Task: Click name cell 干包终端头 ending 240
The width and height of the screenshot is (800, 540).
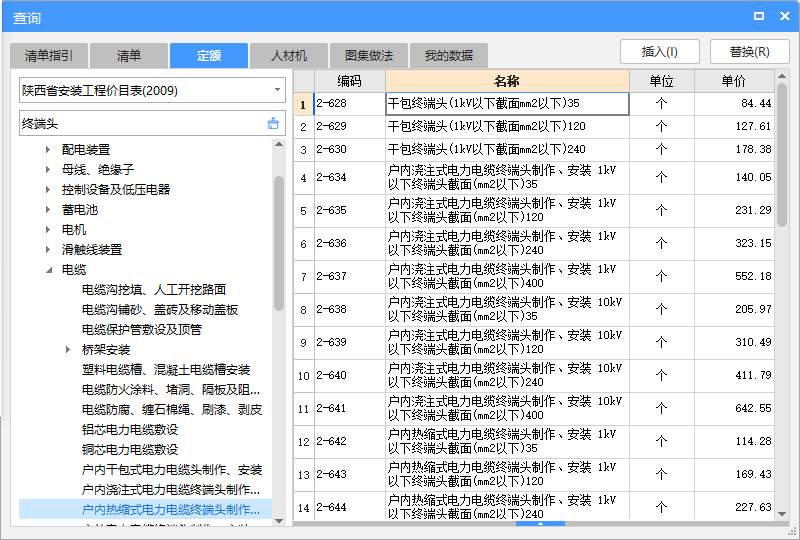Action: click(507, 150)
